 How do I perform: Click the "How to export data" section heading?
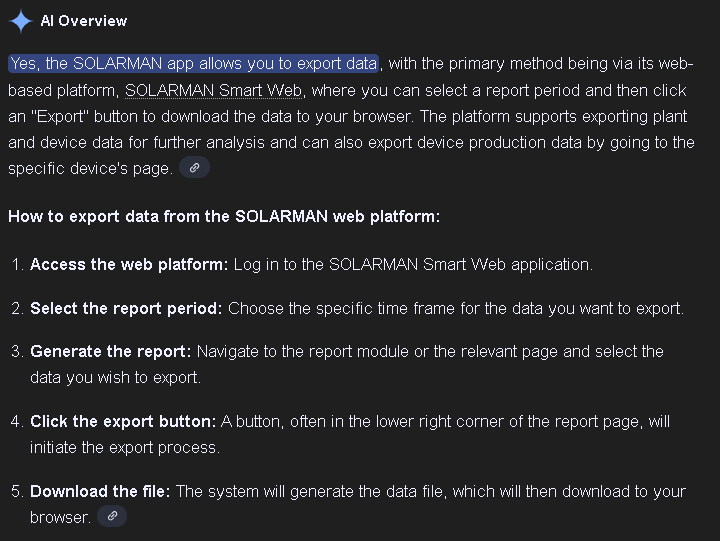(223, 216)
